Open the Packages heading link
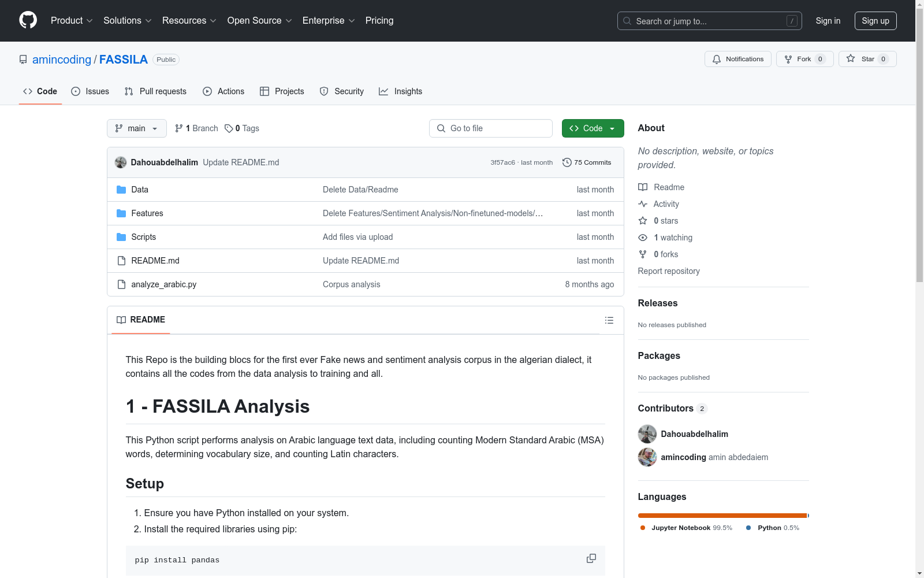The width and height of the screenshot is (924, 578). tap(659, 355)
